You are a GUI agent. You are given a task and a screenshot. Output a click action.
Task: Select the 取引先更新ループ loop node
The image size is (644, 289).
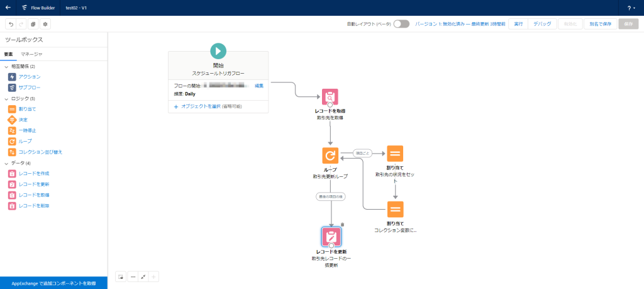point(330,156)
